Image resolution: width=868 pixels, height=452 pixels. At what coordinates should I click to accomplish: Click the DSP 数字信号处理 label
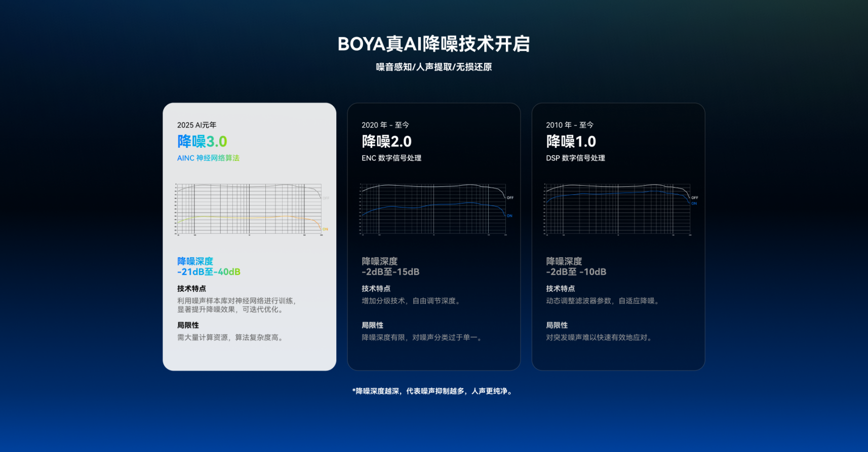coord(575,158)
